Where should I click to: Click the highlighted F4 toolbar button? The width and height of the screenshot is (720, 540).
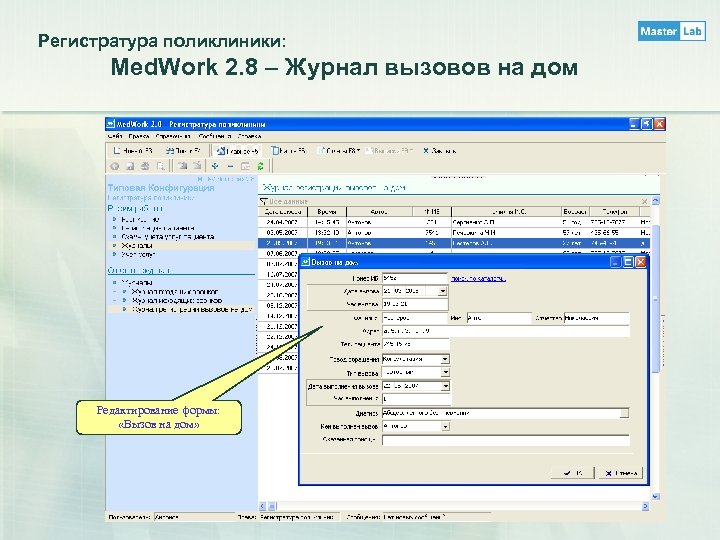[x=237, y=151]
